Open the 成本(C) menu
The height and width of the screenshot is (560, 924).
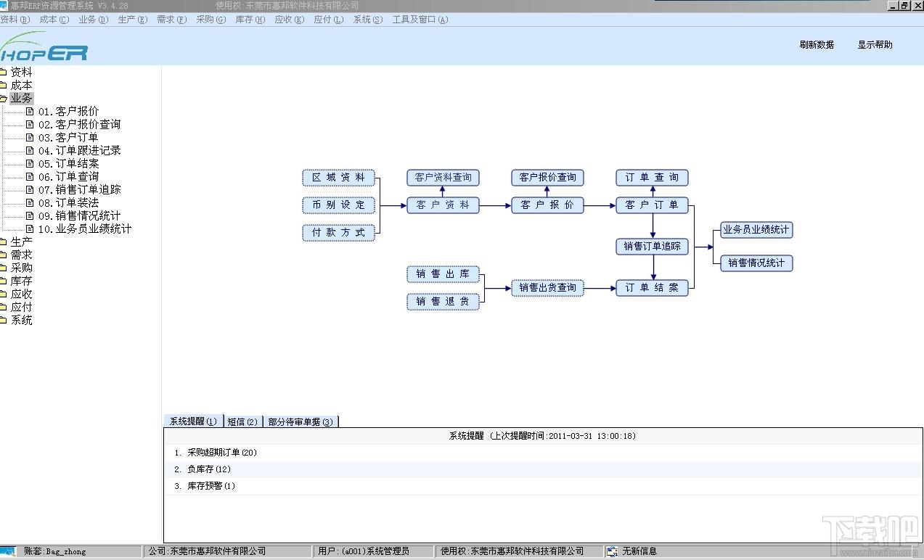click(x=54, y=20)
